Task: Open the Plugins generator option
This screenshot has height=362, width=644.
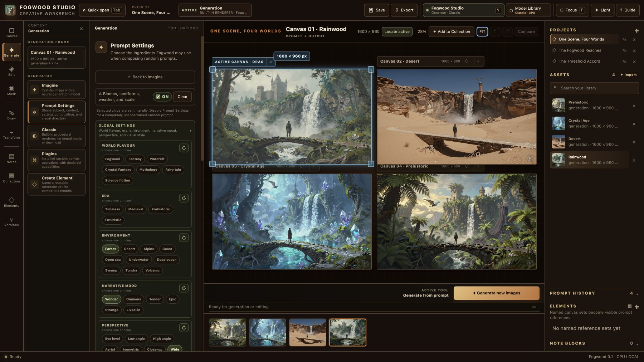Action: point(57,160)
